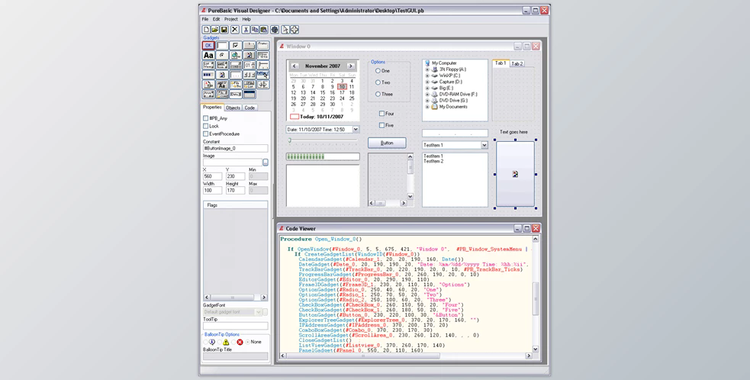This screenshot has width=750, height=380.
Task: Expand the DVD Drive (G:) node
Action: click(x=427, y=101)
